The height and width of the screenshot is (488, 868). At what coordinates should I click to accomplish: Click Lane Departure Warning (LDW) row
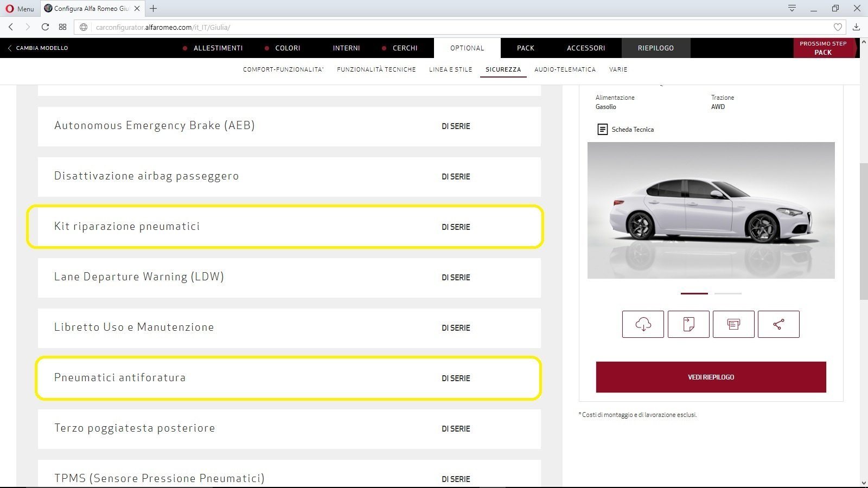coord(289,278)
